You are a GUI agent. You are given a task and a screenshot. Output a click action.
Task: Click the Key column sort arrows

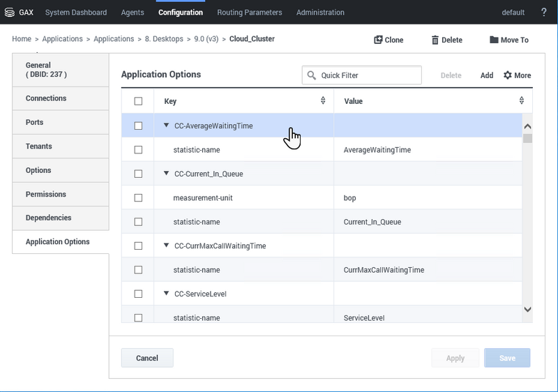click(323, 101)
